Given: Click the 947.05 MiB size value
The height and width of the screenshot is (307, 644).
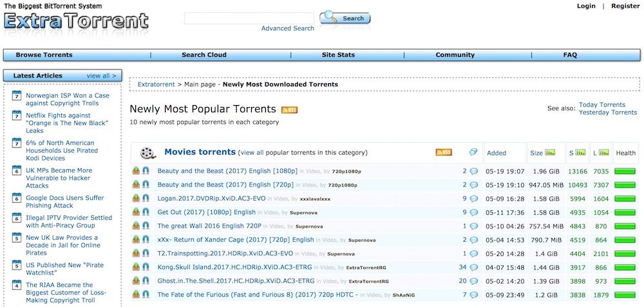Looking at the screenshot, I should 546,185.
